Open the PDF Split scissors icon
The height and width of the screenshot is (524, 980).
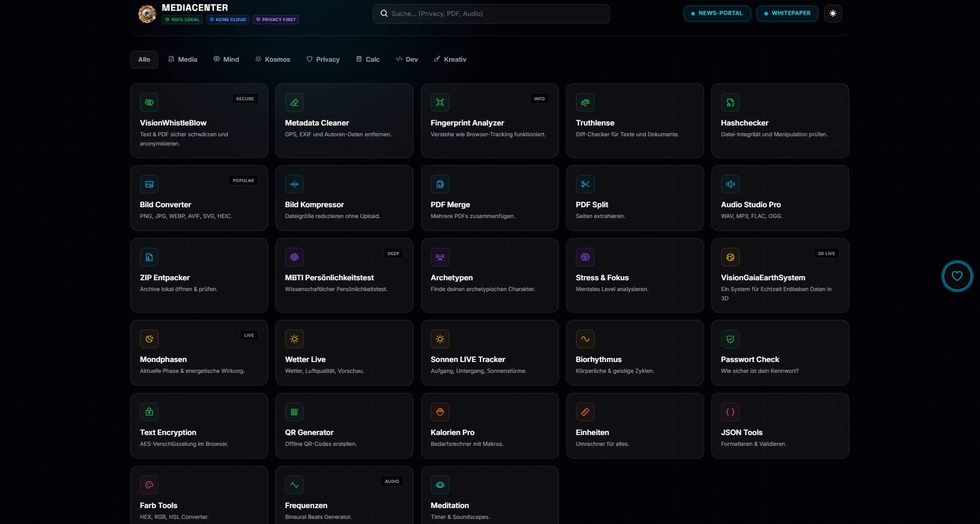(x=585, y=184)
